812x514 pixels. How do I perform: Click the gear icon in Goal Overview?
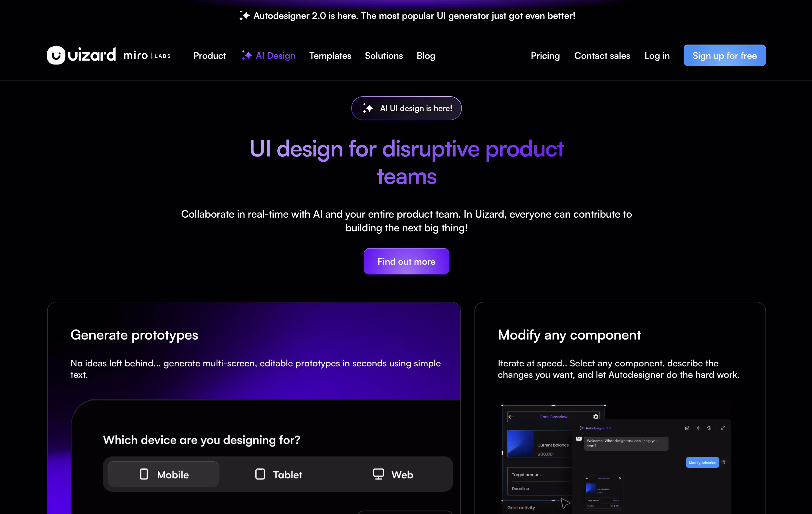click(x=596, y=417)
